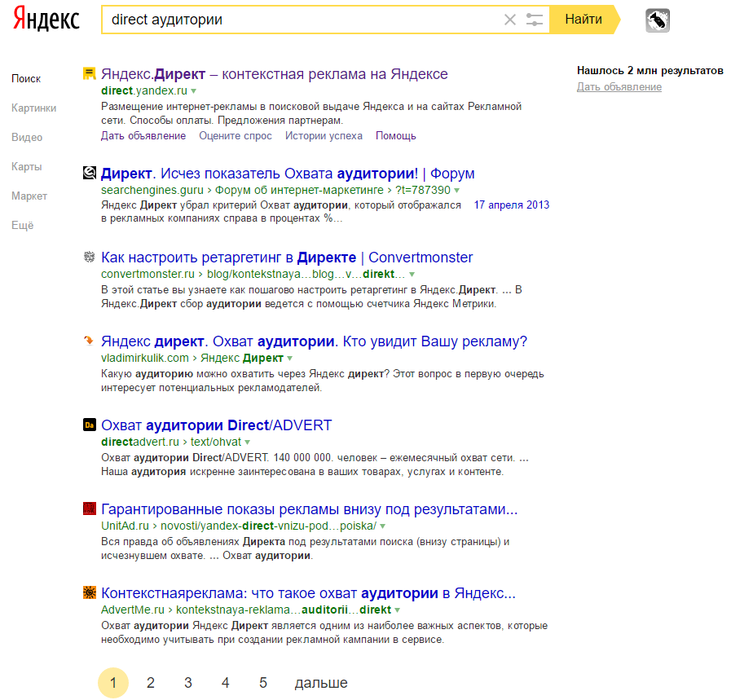Open 'Форум об интернет-маркетинге' breadcrumb
This screenshot has height=700, width=731.
pyautogui.click(x=299, y=190)
